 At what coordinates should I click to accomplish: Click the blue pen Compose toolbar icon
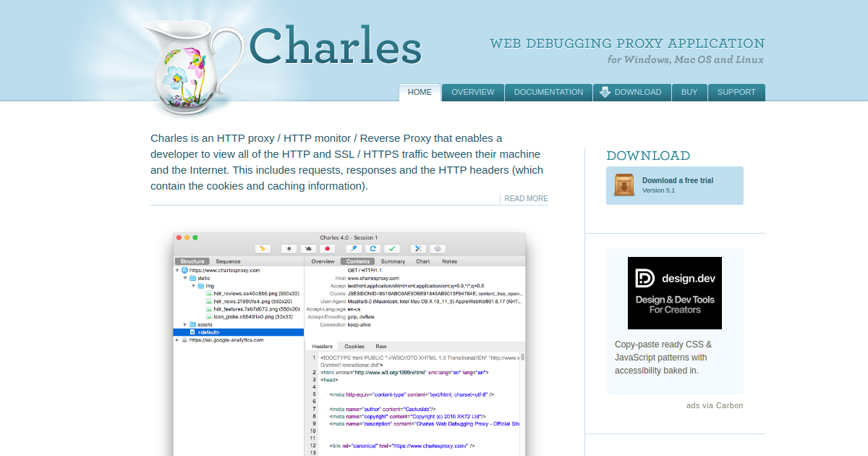click(354, 248)
